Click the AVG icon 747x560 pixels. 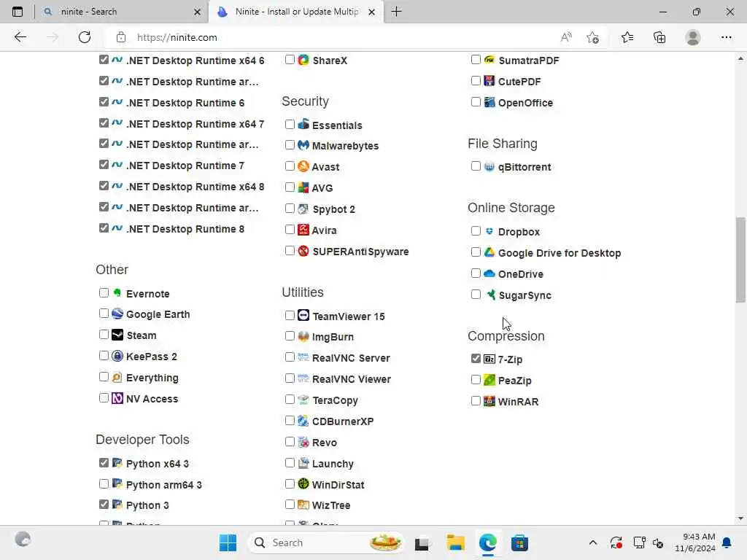pos(303,187)
